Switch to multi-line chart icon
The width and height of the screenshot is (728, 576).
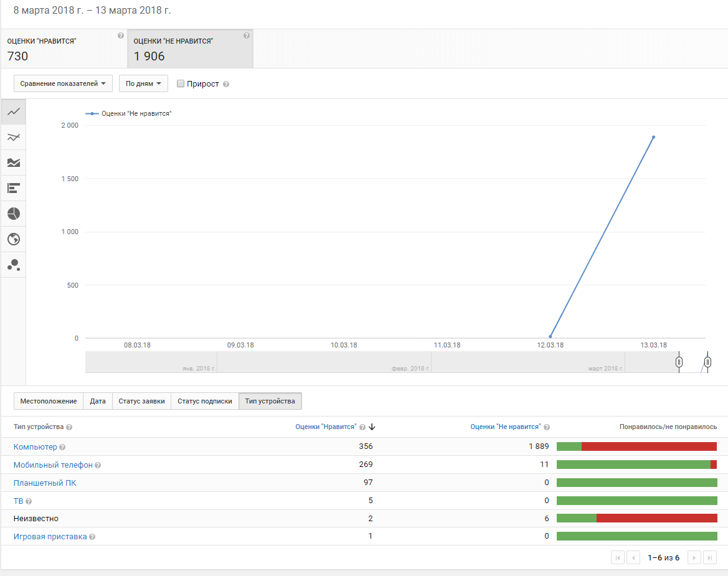14,137
